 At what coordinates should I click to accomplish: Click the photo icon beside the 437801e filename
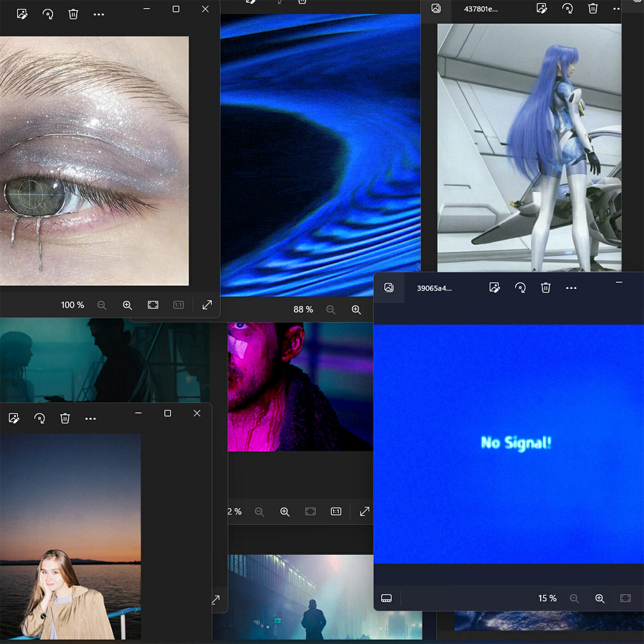(436, 9)
